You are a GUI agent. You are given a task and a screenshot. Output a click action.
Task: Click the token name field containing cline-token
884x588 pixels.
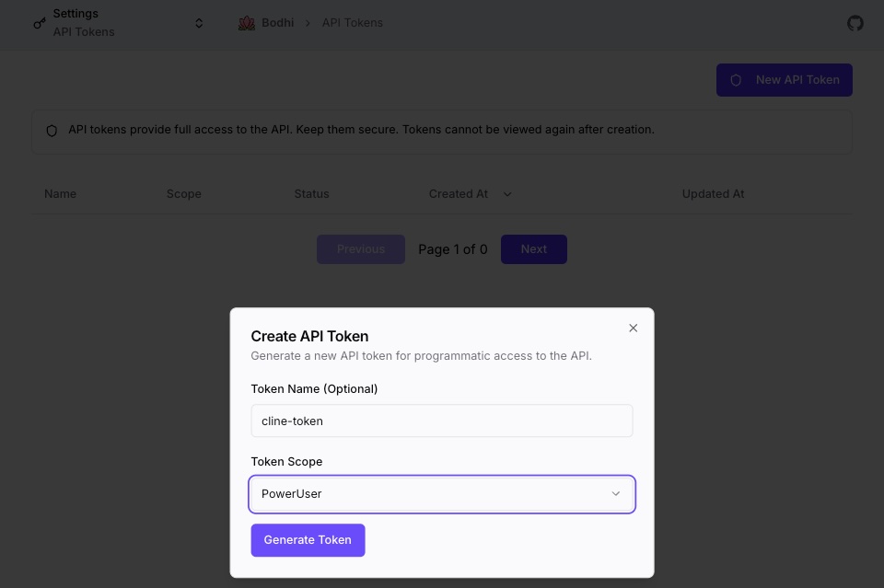pyautogui.click(x=441, y=421)
